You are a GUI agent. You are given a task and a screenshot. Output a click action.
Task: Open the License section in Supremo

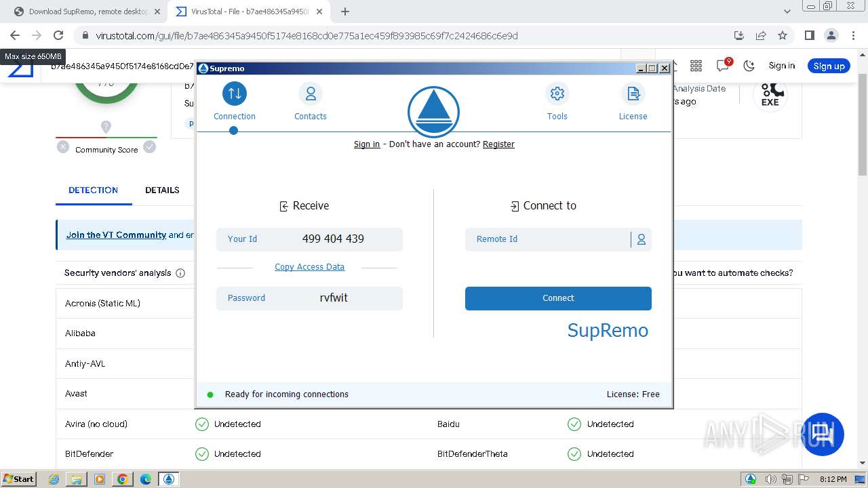(633, 102)
